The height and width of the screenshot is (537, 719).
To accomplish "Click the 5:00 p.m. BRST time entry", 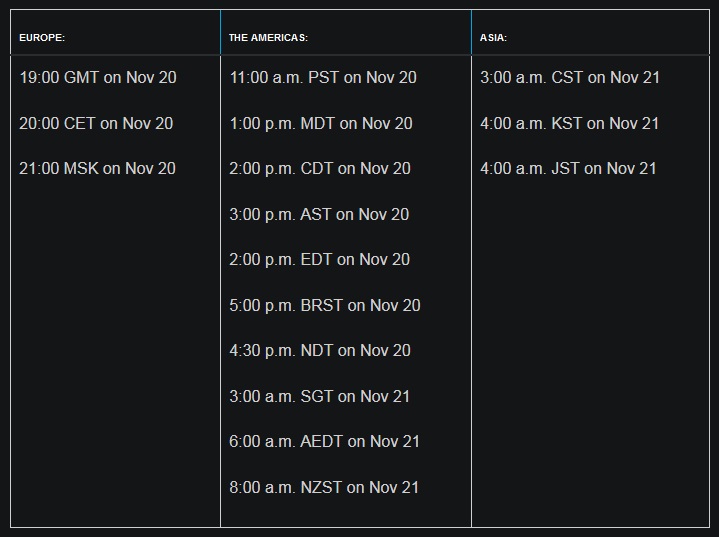I will point(325,305).
